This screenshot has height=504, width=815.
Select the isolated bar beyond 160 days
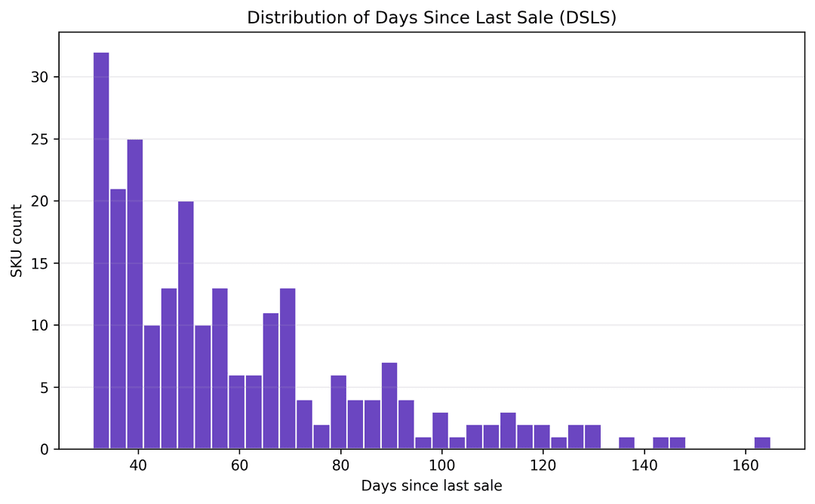click(x=762, y=444)
